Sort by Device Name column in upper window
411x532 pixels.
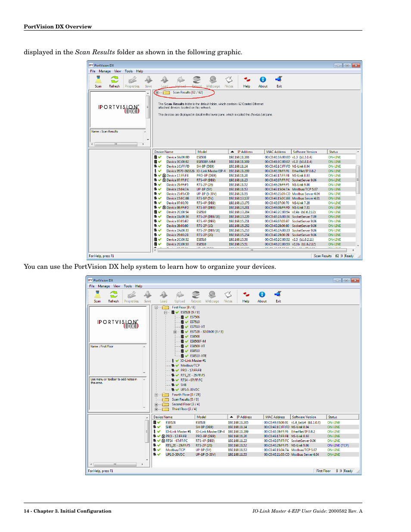(174, 152)
